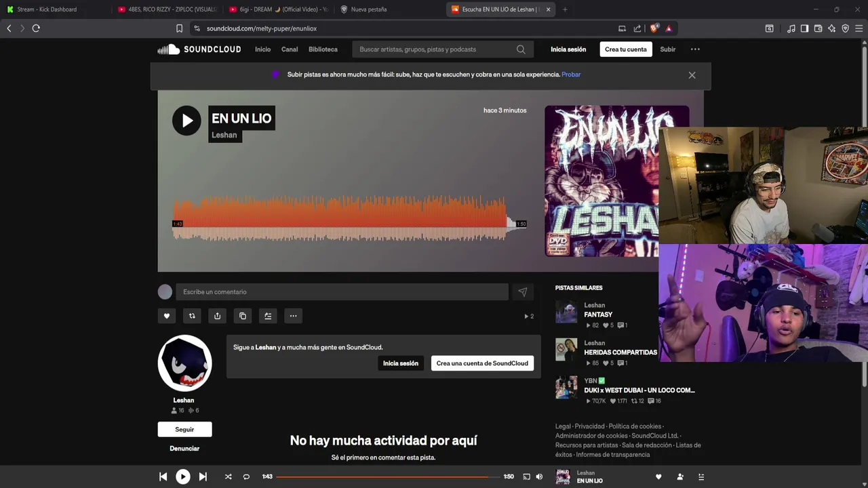Open the FANTASY similar track
Viewport: 868px width, 488px height.
coord(598,314)
